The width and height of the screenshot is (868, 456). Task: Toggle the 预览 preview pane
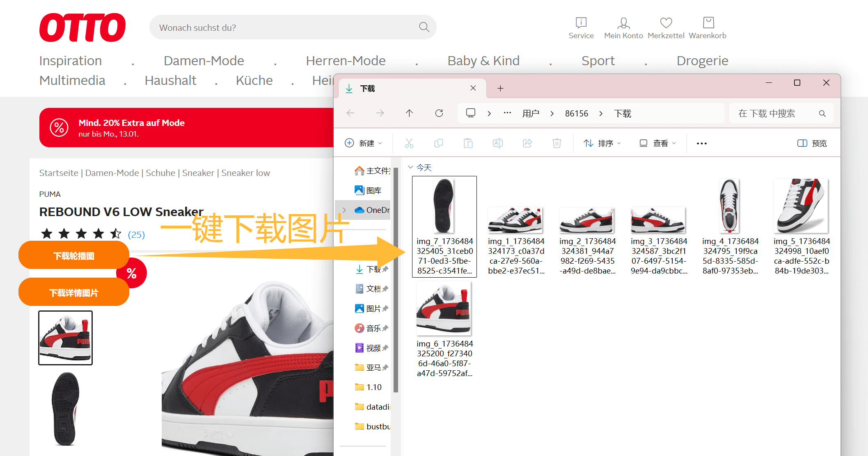(x=812, y=143)
